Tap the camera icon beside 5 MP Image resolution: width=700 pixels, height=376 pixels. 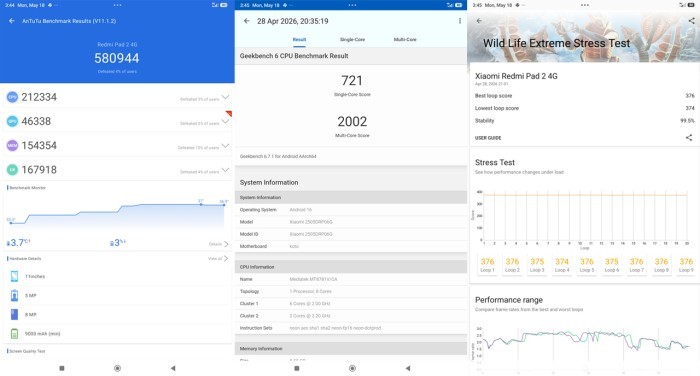pyautogui.click(x=14, y=296)
